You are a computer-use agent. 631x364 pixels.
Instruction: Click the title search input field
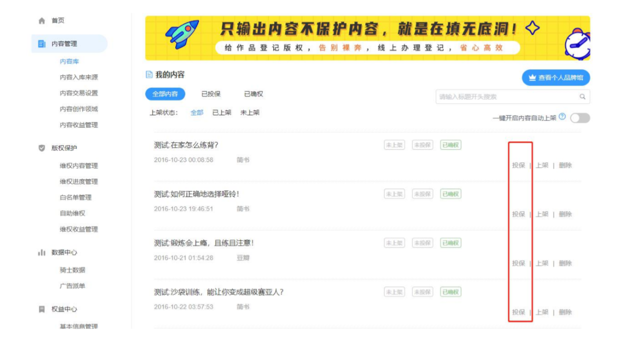point(507,97)
